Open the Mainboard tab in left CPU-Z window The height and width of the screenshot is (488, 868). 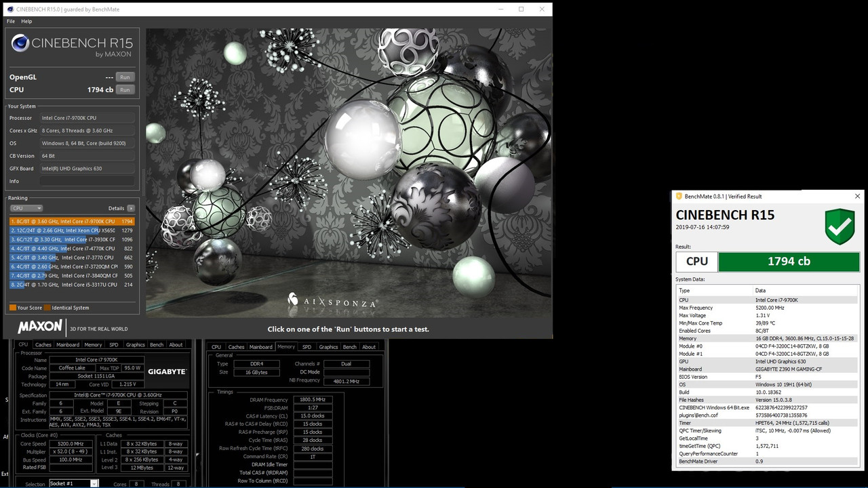click(x=68, y=345)
